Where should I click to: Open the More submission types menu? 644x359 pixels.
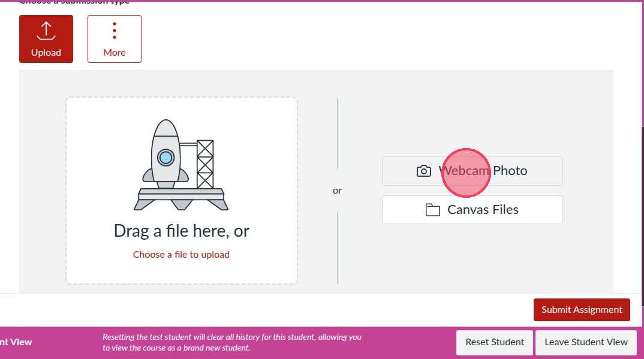click(x=115, y=39)
